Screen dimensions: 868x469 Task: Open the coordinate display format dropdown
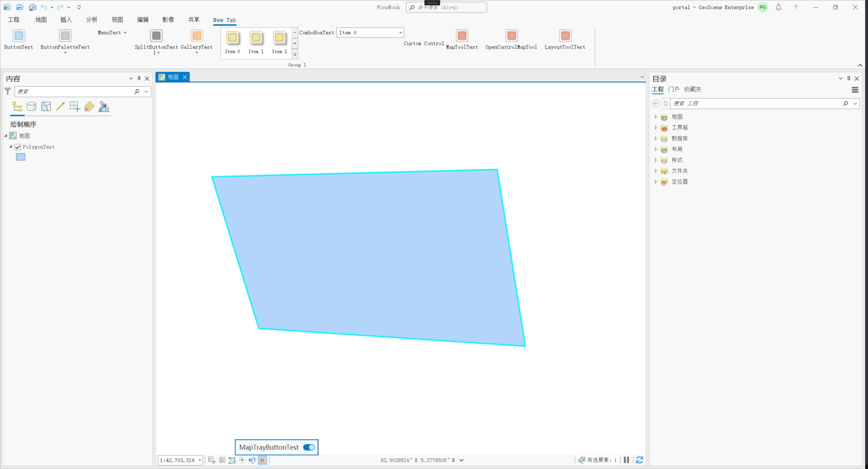pyautogui.click(x=461, y=460)
